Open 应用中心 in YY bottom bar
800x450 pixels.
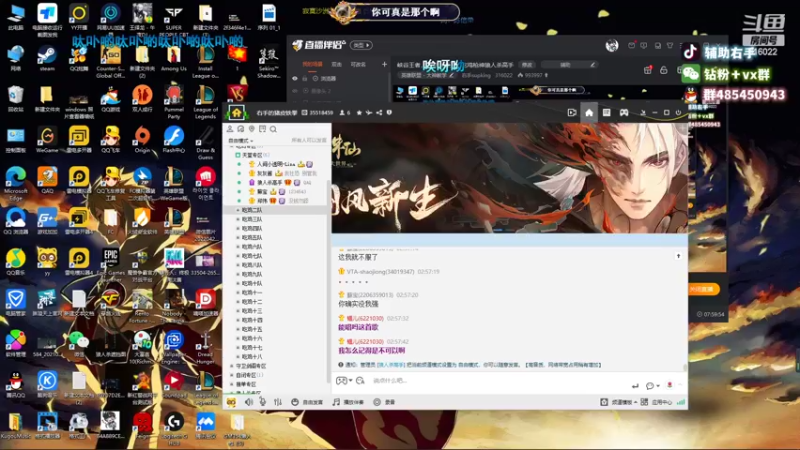(x=658, y=402)
